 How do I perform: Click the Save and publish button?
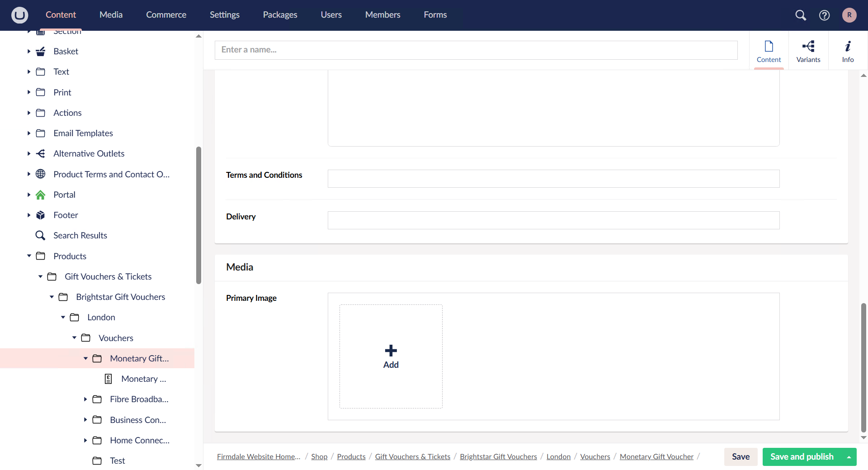pos(802,457)
